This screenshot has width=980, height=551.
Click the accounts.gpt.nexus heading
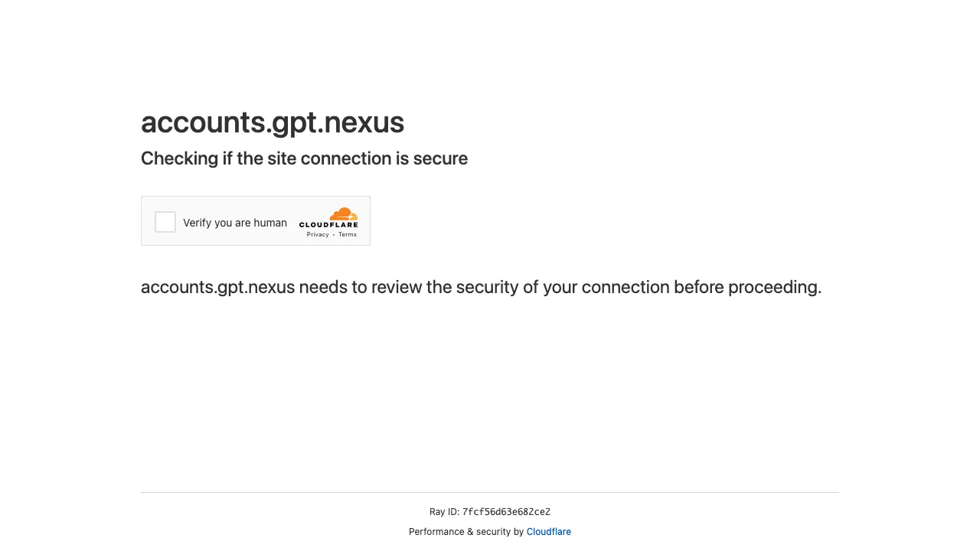273,122
